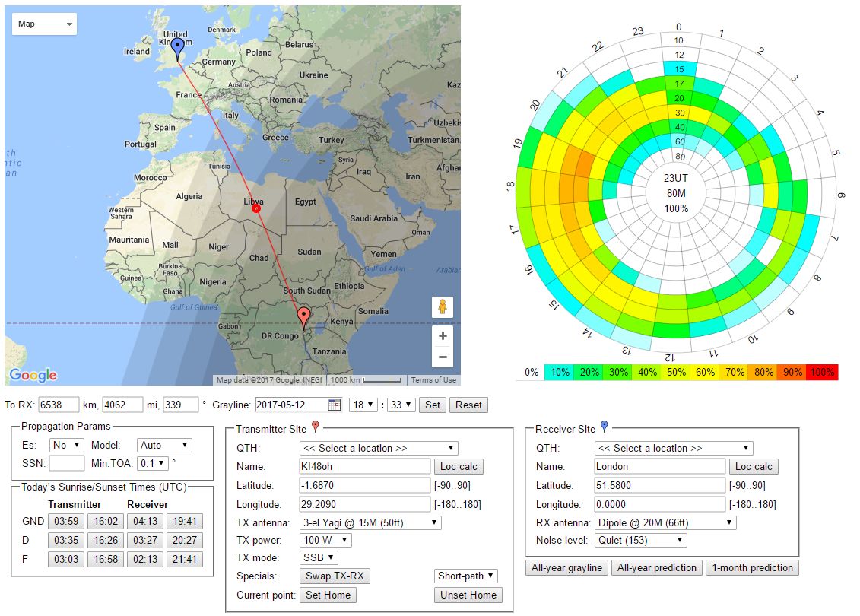
Task: Open the Map type dropdown
Action: point(46,24)
